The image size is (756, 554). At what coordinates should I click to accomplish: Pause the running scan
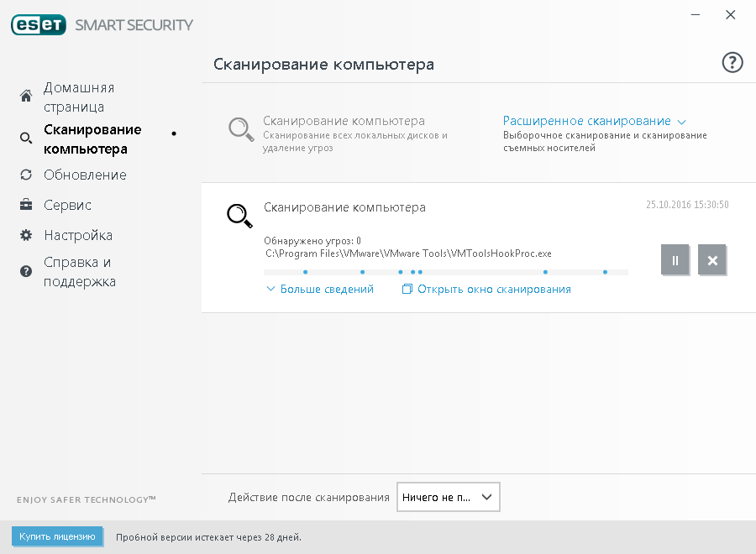pos(675,260)
